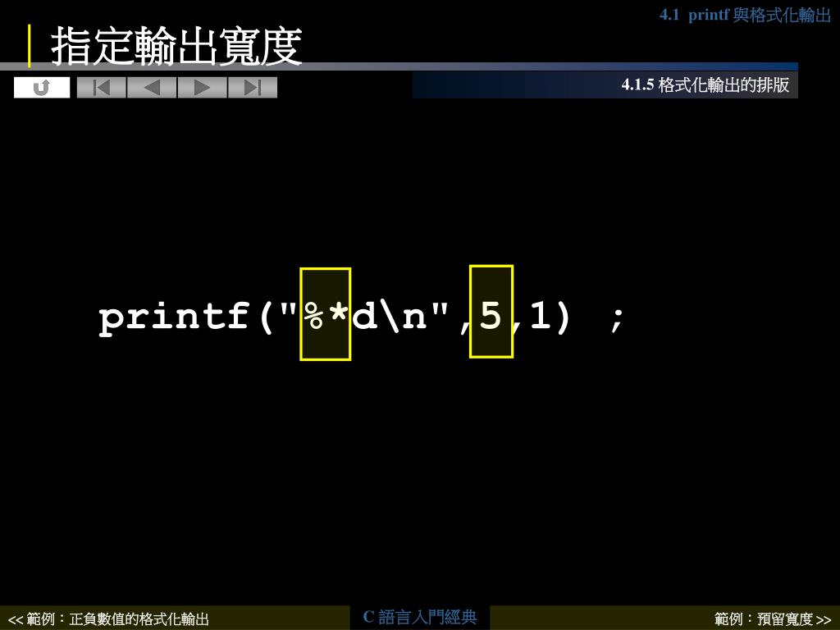Click the C 語言入門經典 footer title
The image size is (840, 630).
click(x=419, y=617)
